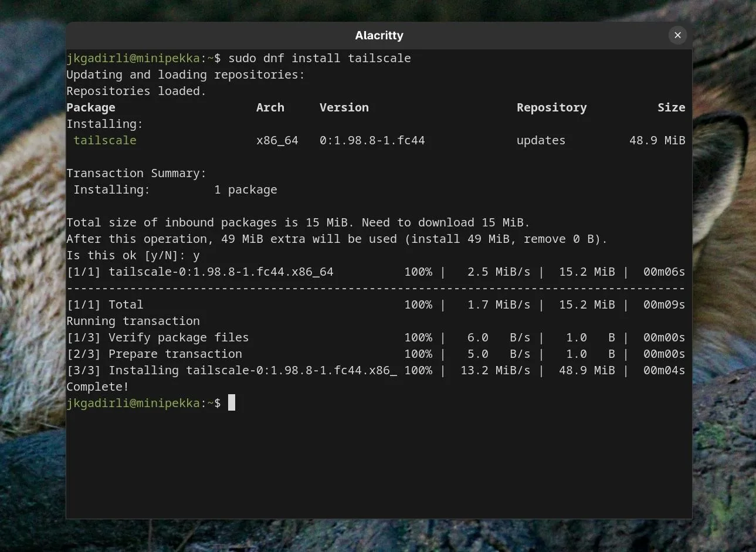Image resolution: width=756 pixels, height=552 pixels.
Task: Click the "13.2 MiB/s" install speed
Action: pyautogui.click(x=496, y=370)
